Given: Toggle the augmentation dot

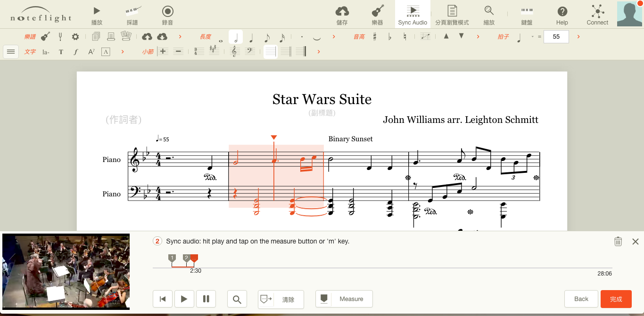Looking at the screenshot, I should pos(302,37).
